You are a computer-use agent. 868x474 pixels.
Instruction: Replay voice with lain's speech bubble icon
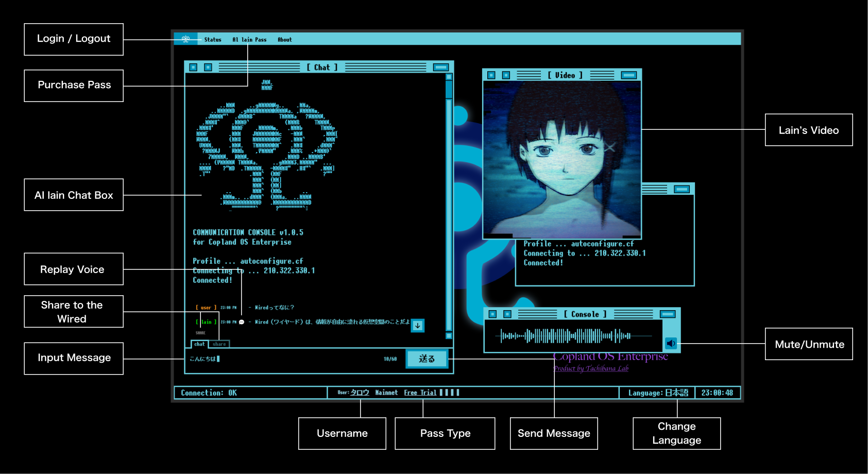242,322
